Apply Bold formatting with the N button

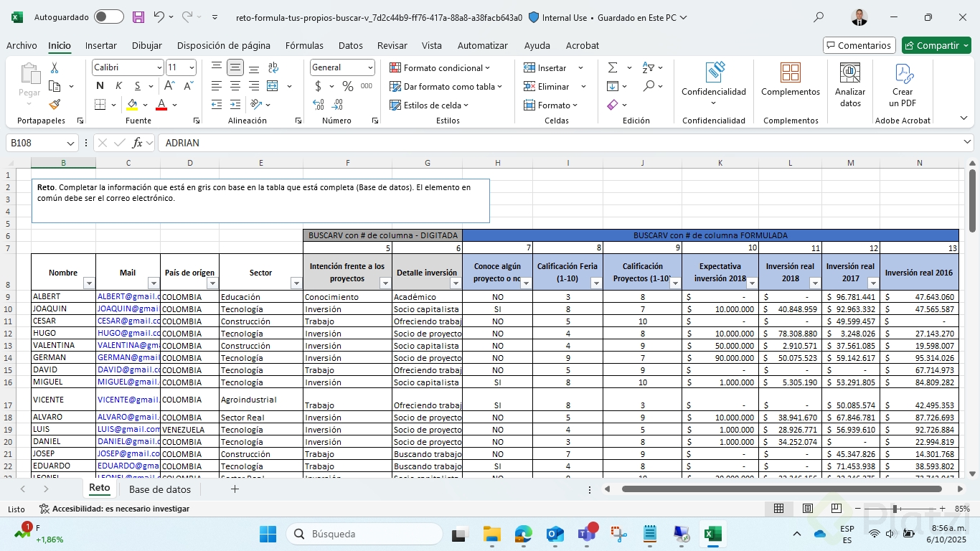(100, 86)
